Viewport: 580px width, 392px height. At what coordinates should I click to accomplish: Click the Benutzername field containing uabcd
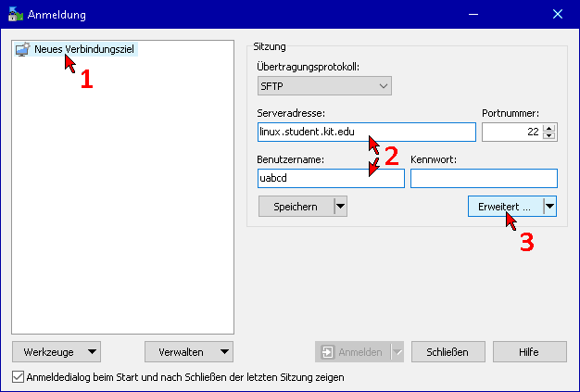tap(331, 178)
